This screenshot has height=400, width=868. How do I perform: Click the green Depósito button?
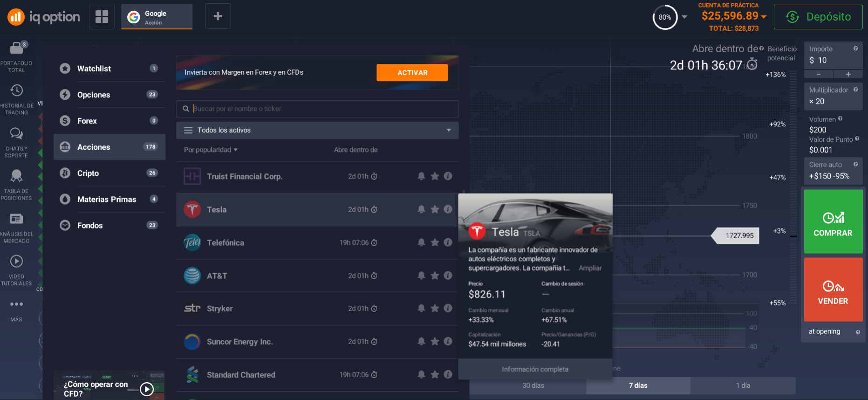point(818,17)
